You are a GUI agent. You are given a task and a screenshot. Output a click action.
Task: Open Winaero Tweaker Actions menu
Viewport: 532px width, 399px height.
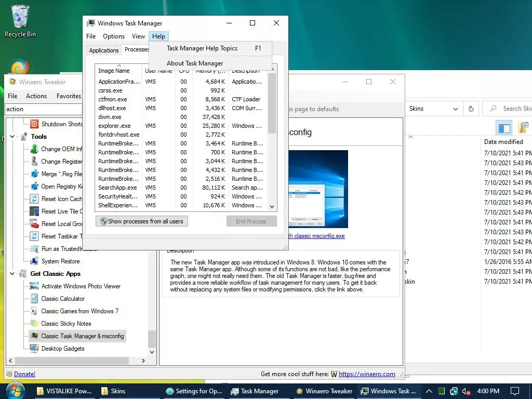(36, 96)
